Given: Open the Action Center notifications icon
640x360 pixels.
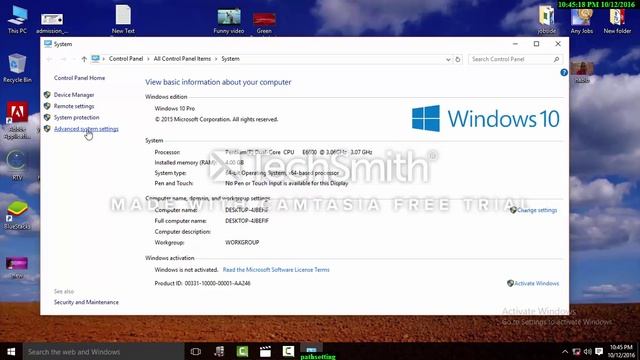Looking at the screenshot, I should click(599, 351).
